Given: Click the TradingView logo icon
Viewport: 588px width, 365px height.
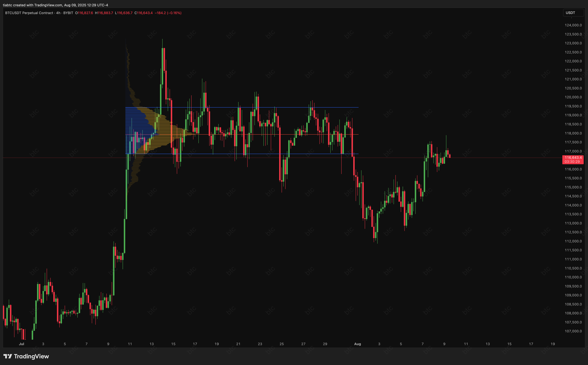Looking at the screenshot, I should [x=7, y=356].
